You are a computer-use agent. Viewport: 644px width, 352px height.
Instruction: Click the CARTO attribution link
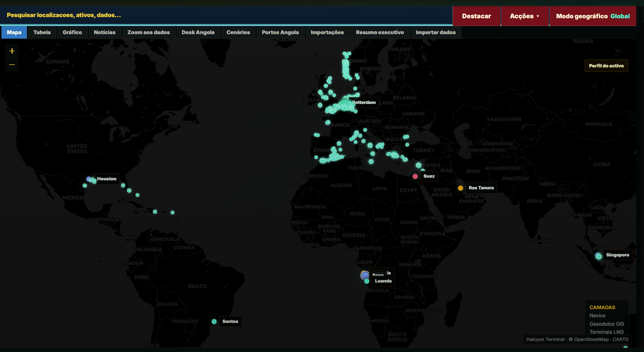coord(621,339)
